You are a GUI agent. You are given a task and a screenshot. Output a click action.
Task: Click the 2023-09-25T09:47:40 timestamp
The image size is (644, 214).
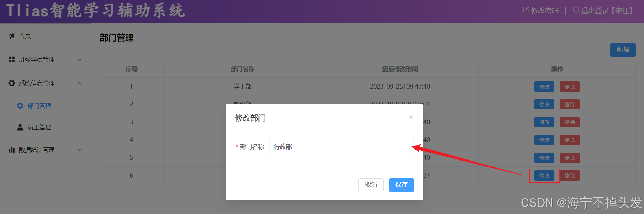click(x=400, y=86)
